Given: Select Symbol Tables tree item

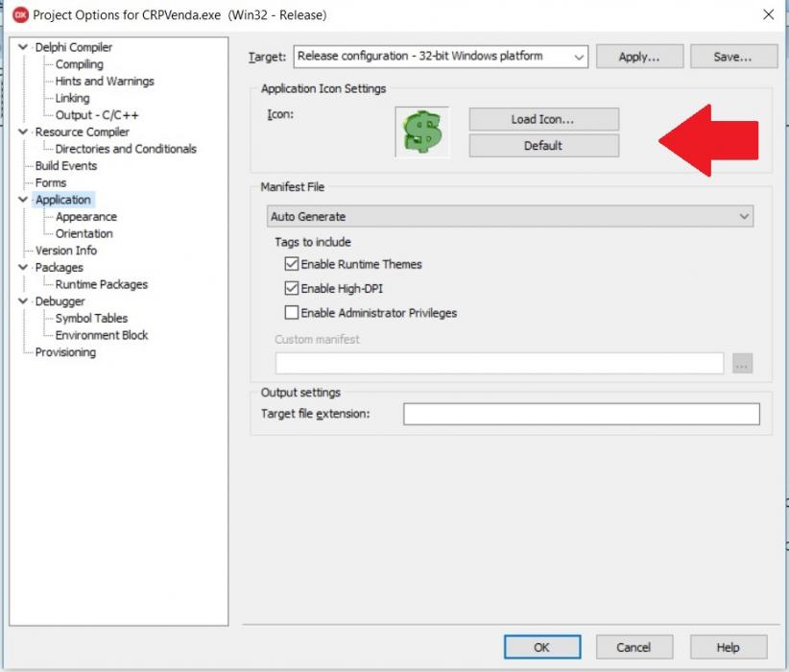Looking at the screenshot, I should coord(91,318).
